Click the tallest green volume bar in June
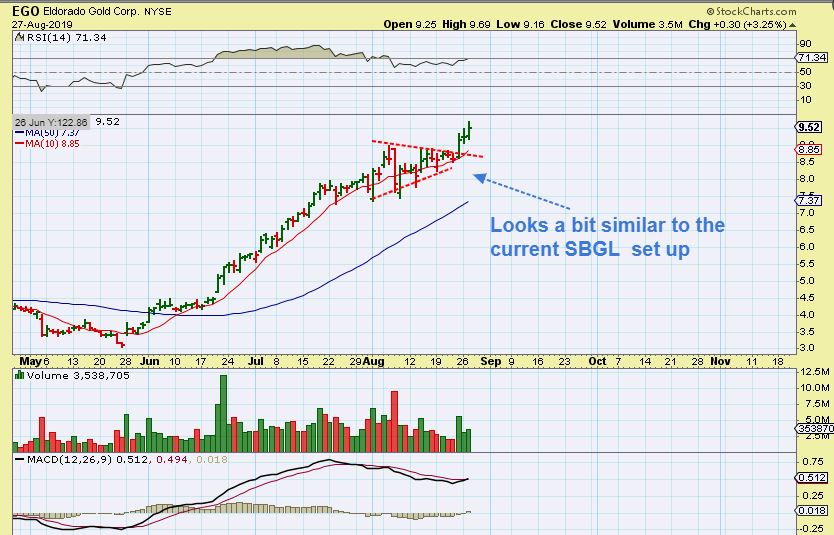Viewport: 834px width, 535px height. 223,414
